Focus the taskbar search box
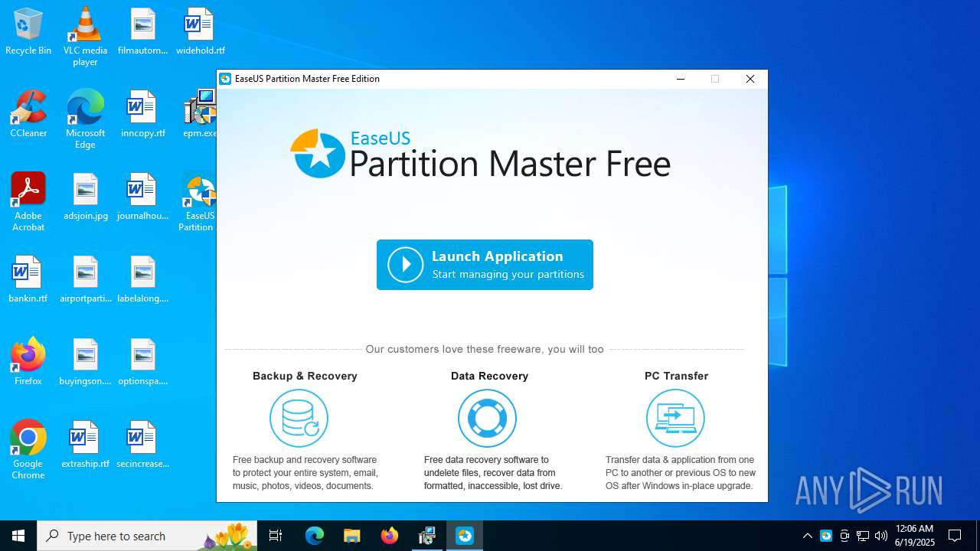Image resolution: width=980 pixels, height=551 pixels. (149, 536)
